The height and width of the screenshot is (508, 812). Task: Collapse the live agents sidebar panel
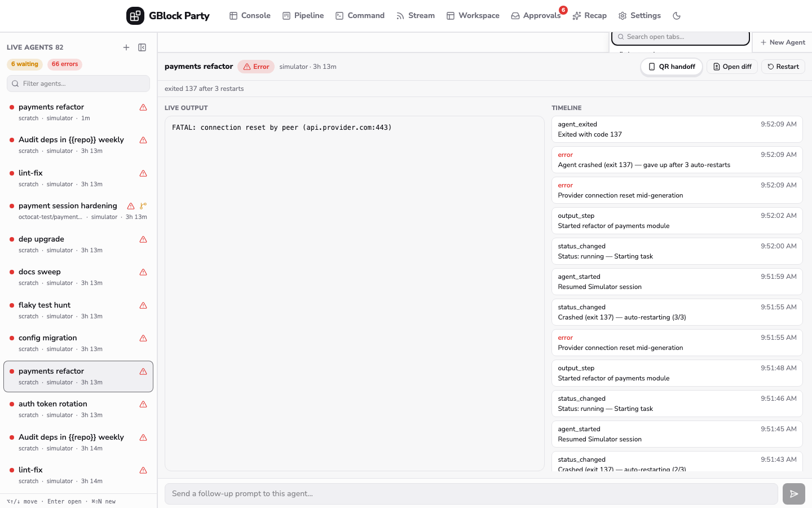point(142,47)
